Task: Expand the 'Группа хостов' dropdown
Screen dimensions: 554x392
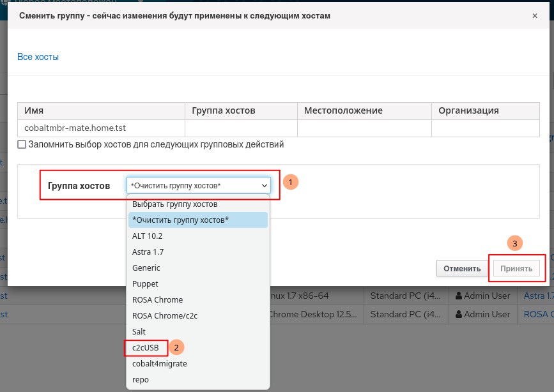Action: (199, 185)
